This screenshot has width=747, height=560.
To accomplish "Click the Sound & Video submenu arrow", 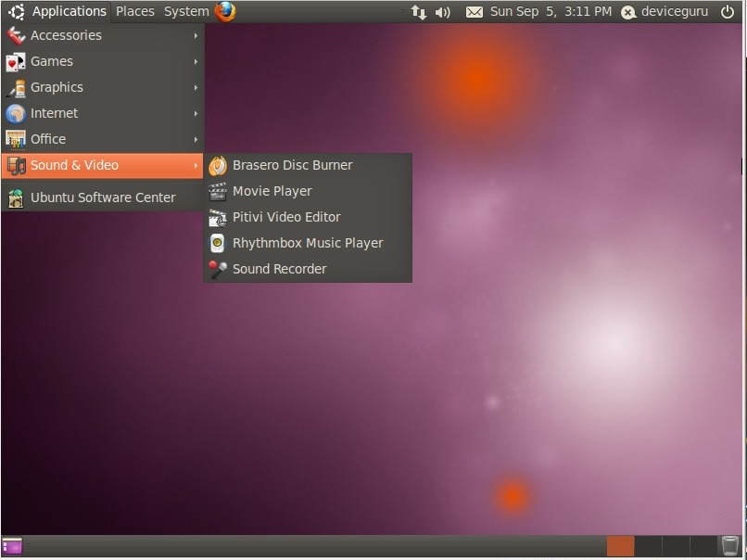I will point(196,165).
